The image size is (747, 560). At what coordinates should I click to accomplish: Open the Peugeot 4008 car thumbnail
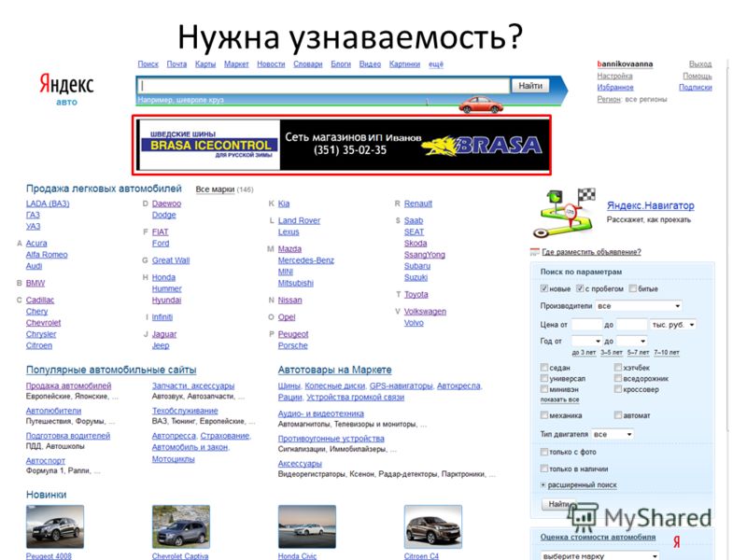click(x=55, y=526)
